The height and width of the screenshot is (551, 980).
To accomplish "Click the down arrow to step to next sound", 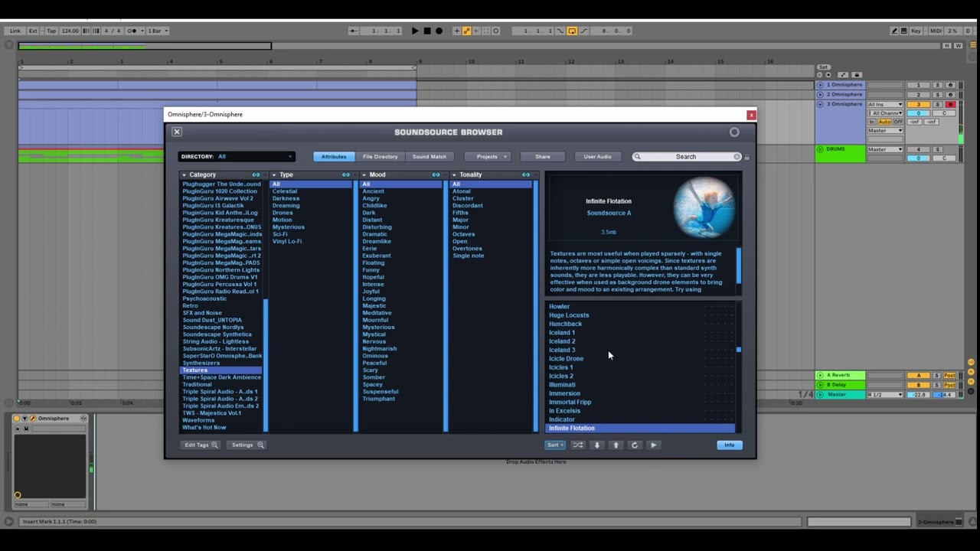I will pyautogui.click(x=597, y=445).
